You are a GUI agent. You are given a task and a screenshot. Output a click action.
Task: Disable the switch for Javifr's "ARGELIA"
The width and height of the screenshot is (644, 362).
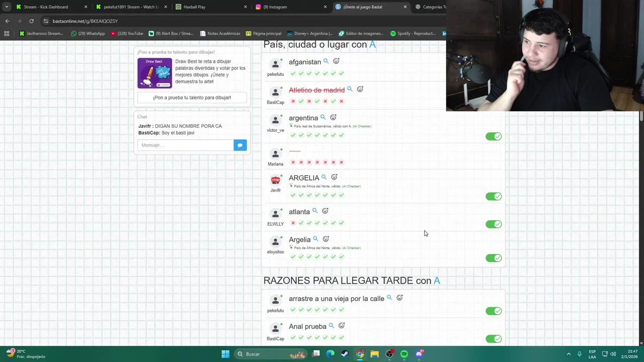494,196
